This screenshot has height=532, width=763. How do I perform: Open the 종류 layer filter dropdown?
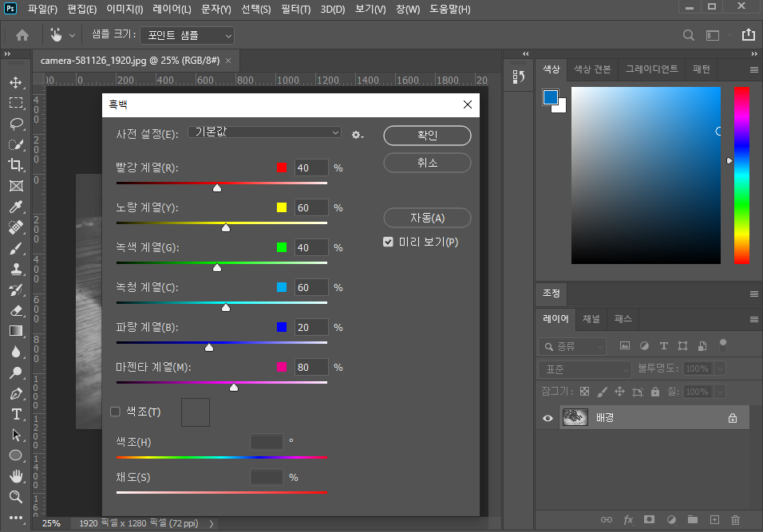[572, 346]
